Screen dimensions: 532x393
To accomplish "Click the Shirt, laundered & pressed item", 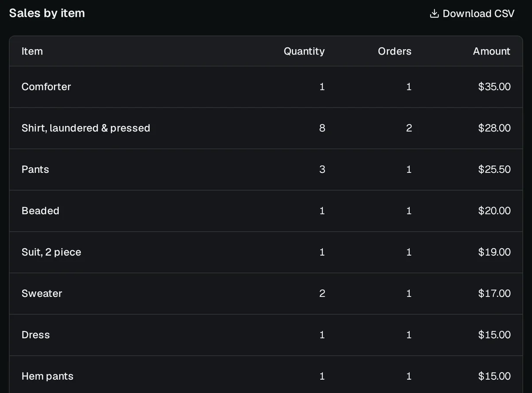I will (86, 128).
